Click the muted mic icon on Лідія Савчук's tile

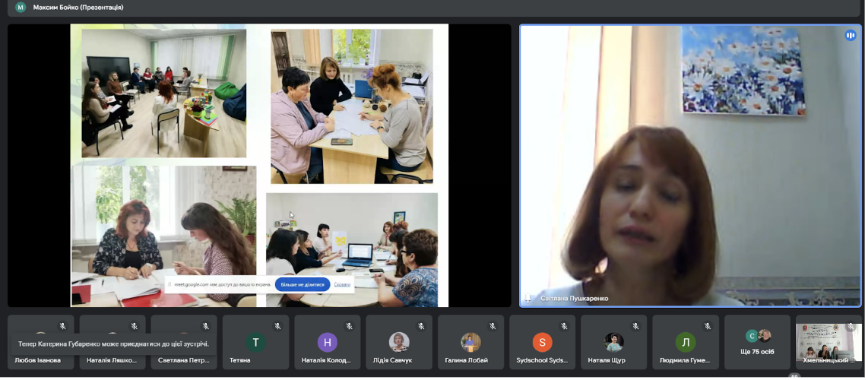point(421,326)
